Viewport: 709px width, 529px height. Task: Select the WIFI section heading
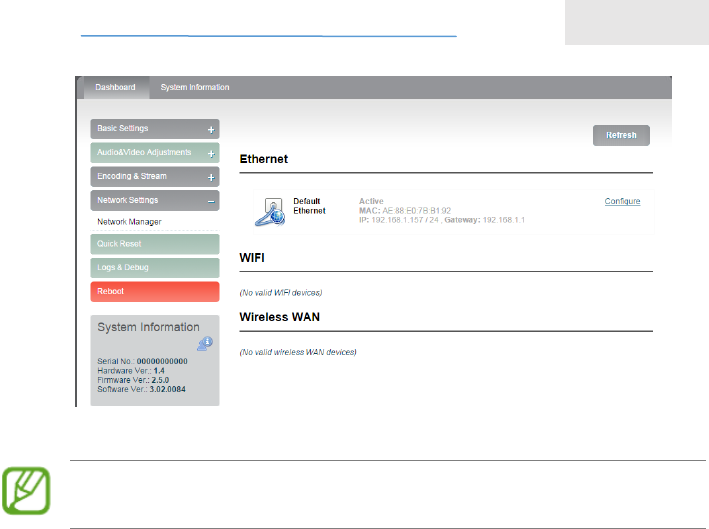click(252, 258)
